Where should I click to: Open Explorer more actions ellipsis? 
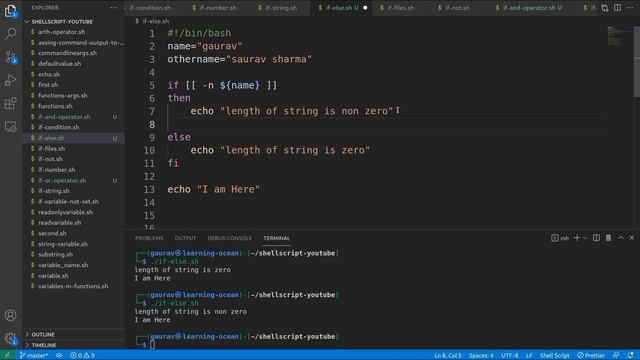click(x=113, y=8)
